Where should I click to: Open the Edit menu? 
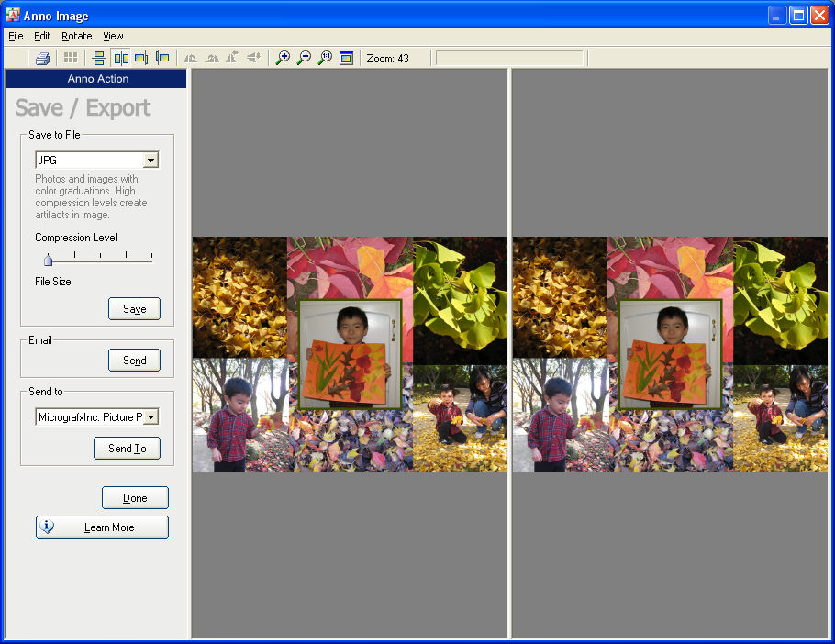point(42,36)
